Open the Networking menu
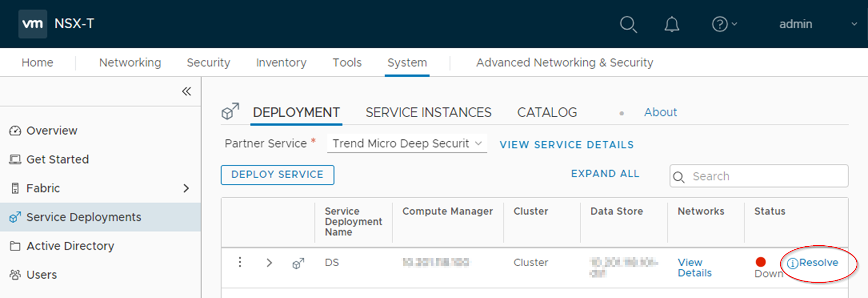The height and width of the screenshot is (298, 868). 130,62
